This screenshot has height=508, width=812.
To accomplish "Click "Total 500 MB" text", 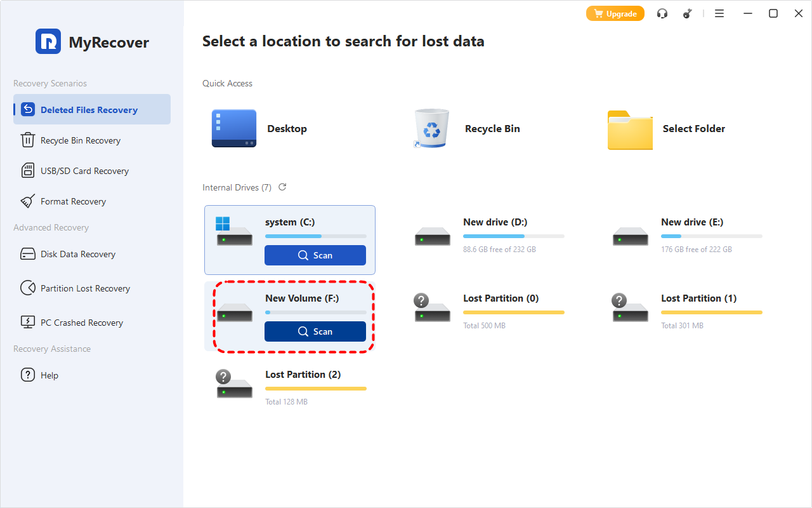I will point(484,326).
